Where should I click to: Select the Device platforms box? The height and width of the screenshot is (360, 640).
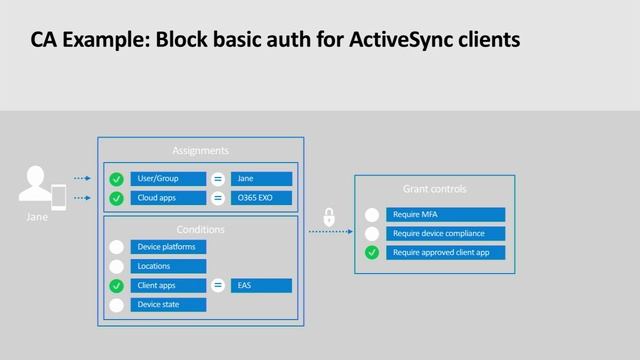pyautogui.click(x=168, y=247)
